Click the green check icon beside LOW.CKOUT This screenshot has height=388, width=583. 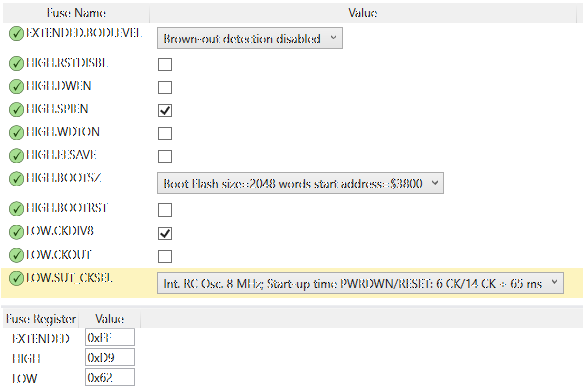16,255
